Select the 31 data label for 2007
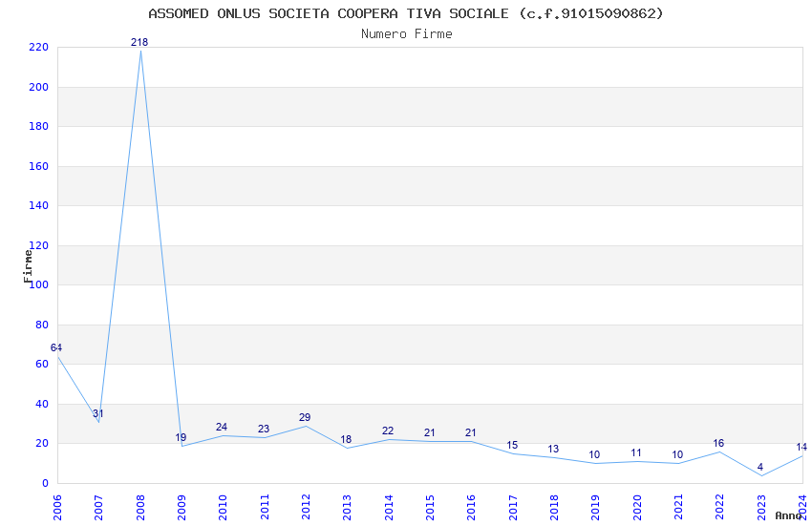This screenshot has width=812, height=525. 97,413
